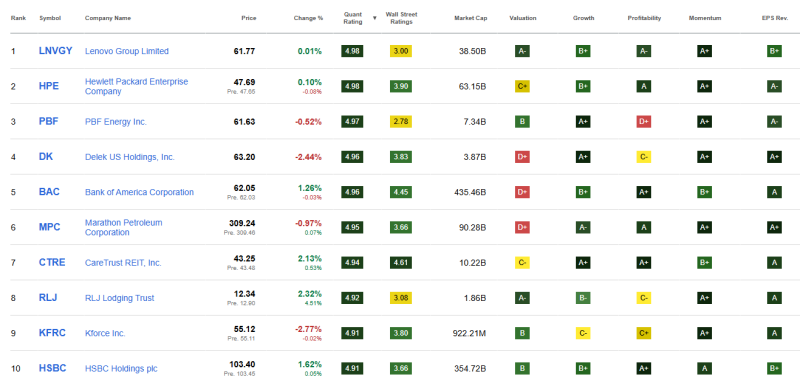This screenshot has width=800, height=380.
Task: Click RLJ's B- growth grade badge
Action: tap(583, 297)
